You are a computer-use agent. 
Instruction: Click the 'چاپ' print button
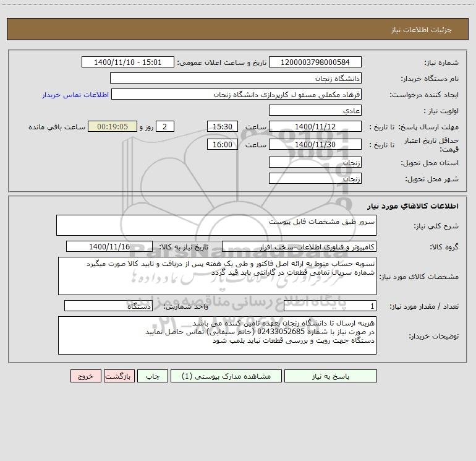[153, 376]
